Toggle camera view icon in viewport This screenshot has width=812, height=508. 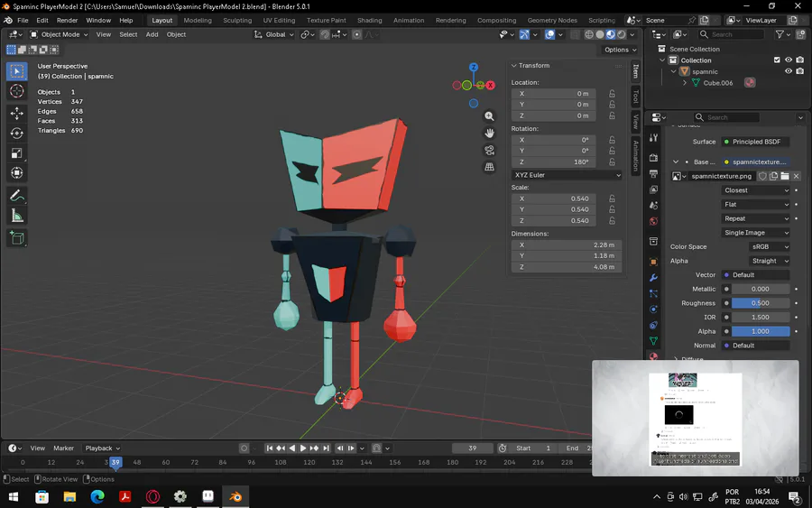tap(489, 150)
